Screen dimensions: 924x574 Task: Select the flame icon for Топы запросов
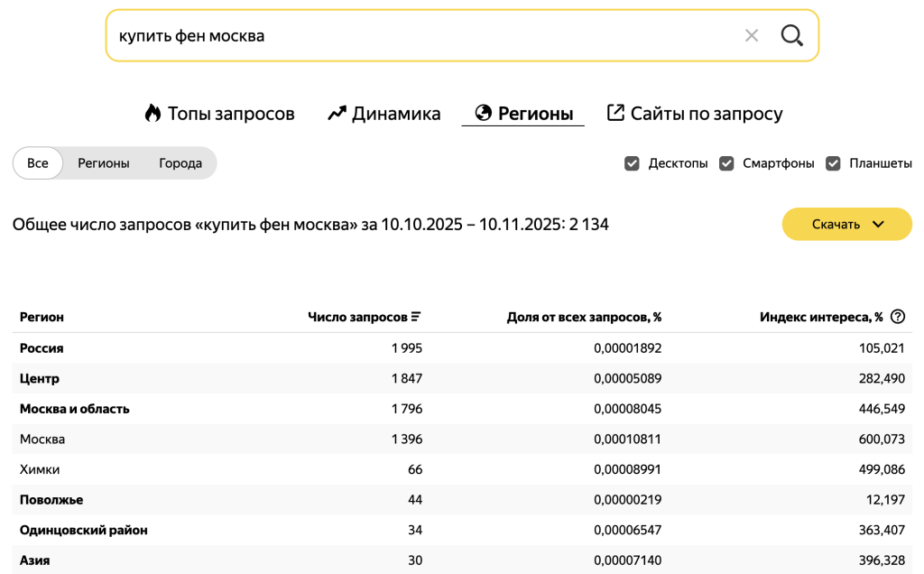151,113
